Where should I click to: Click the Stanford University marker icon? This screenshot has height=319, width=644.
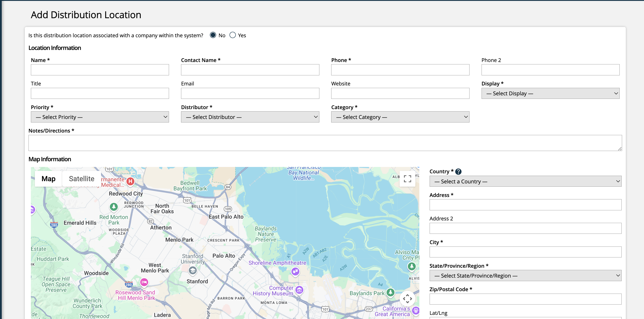click(x=192, y=271)
